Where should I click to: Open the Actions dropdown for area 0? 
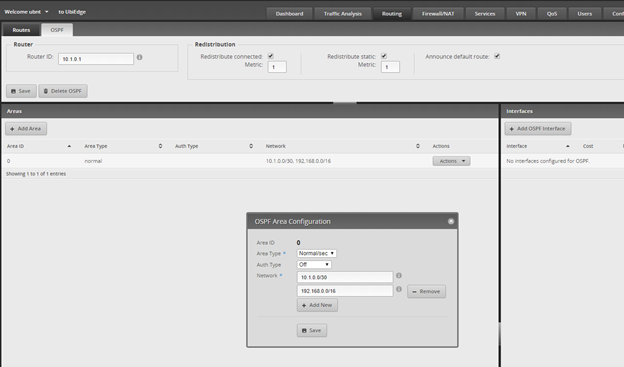coord(451,161)
